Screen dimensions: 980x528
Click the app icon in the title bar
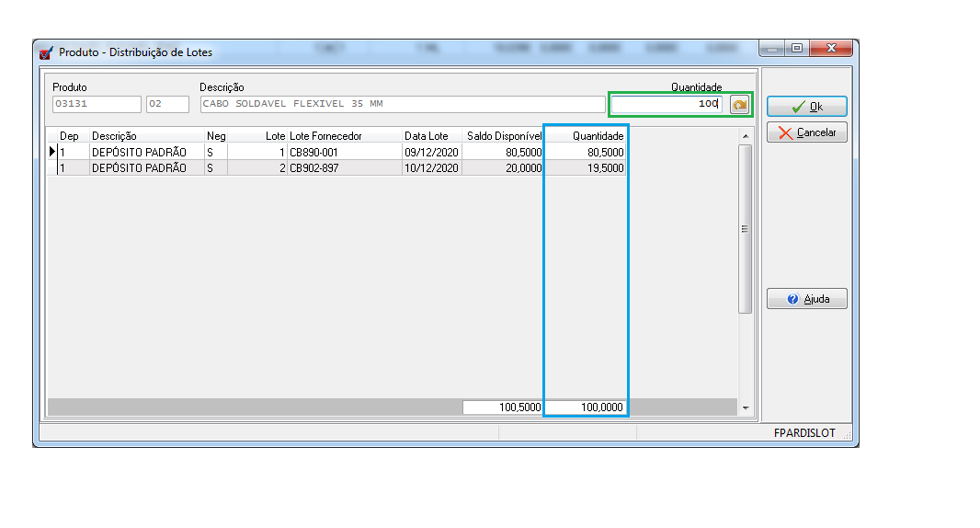point(46,52)
